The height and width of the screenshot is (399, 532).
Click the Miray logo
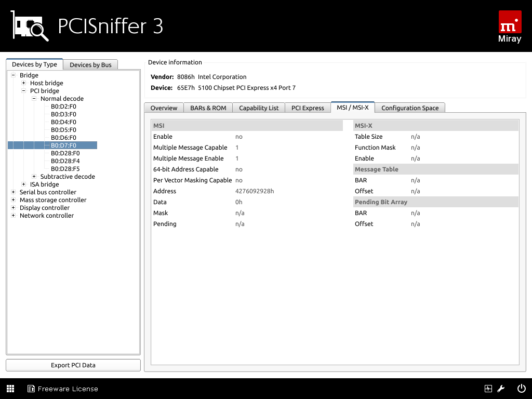(x=509, y=26)
